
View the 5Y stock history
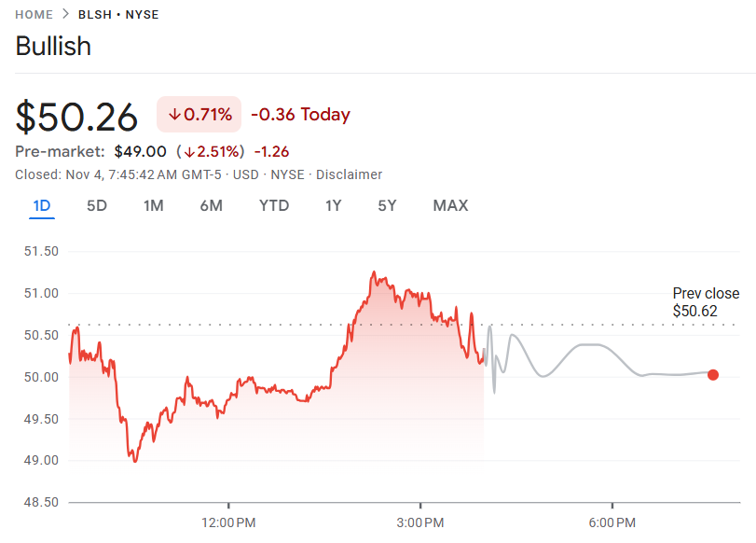pyautogui.click(x=387, y=205)
